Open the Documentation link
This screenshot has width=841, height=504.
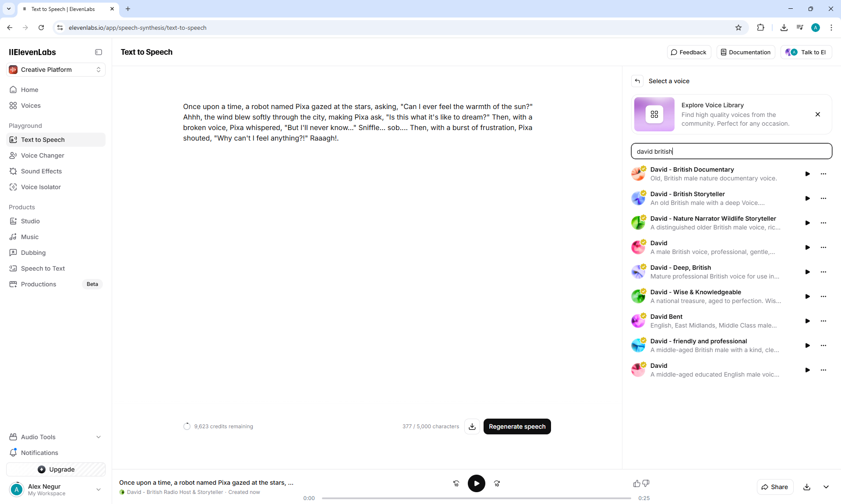pyautogui.click(x=746, y=52)
